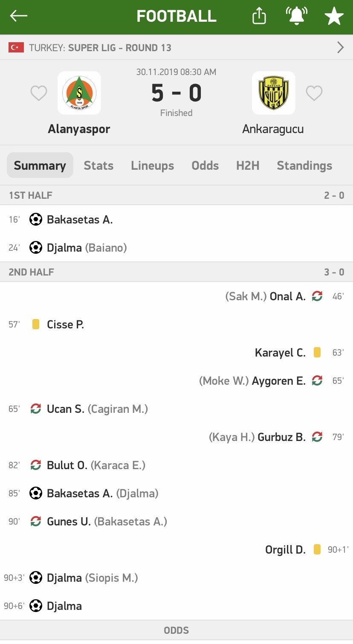Switch to the Stats tab
This screenshot has width=353, height=644.
coord(98,165)
